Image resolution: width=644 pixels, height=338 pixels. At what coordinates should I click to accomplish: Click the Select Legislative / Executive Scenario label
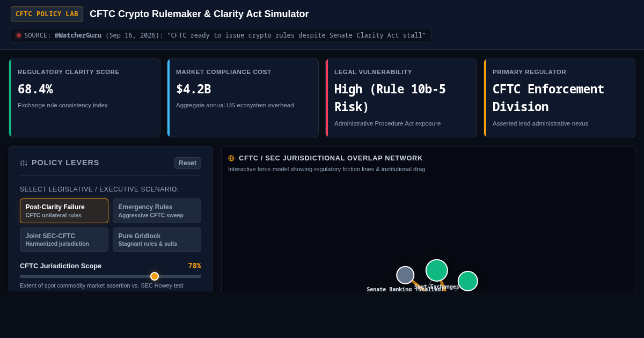point(100,189)
